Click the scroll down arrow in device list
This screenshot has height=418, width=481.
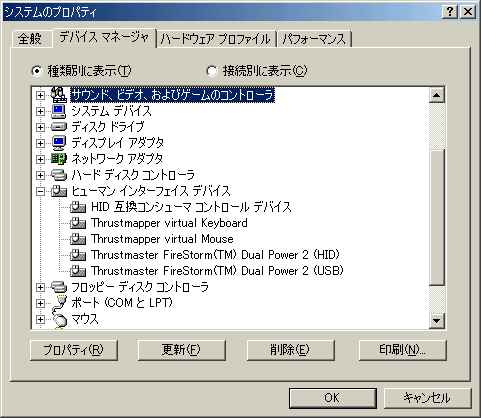point(437,321)
